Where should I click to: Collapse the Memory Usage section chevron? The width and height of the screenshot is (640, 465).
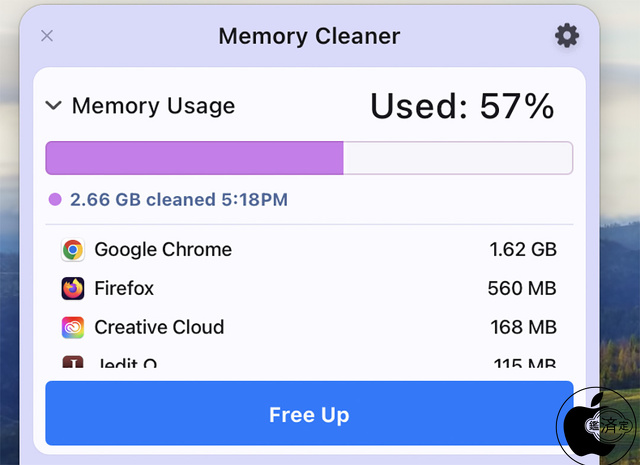tap(54, 106)
